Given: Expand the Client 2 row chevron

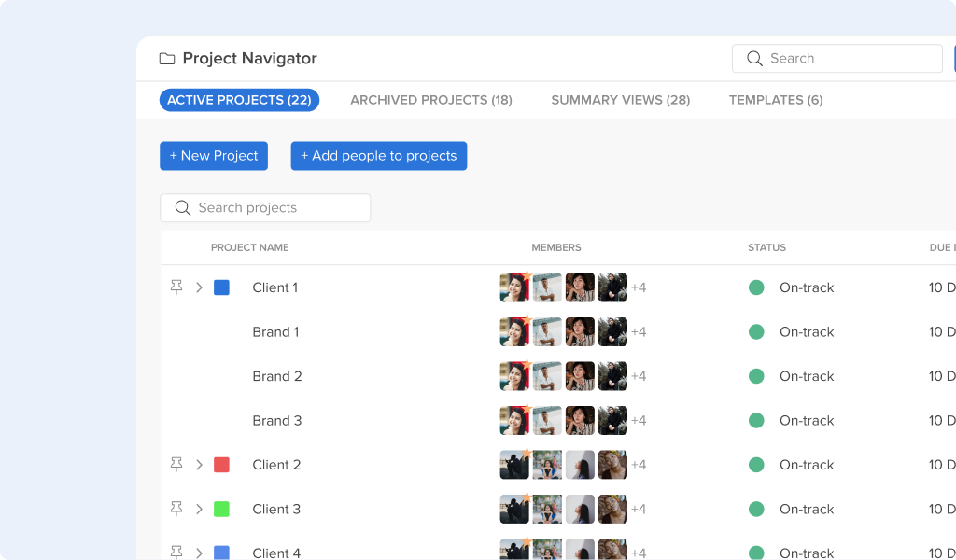Looking at the screenshot, I should 199,465.
